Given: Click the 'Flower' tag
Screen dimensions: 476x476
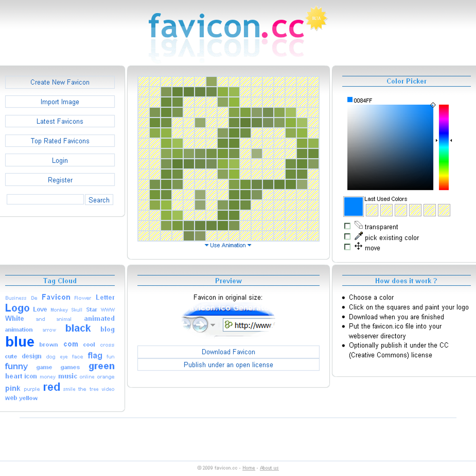Looking at the screenshot, I should [83, 298].
